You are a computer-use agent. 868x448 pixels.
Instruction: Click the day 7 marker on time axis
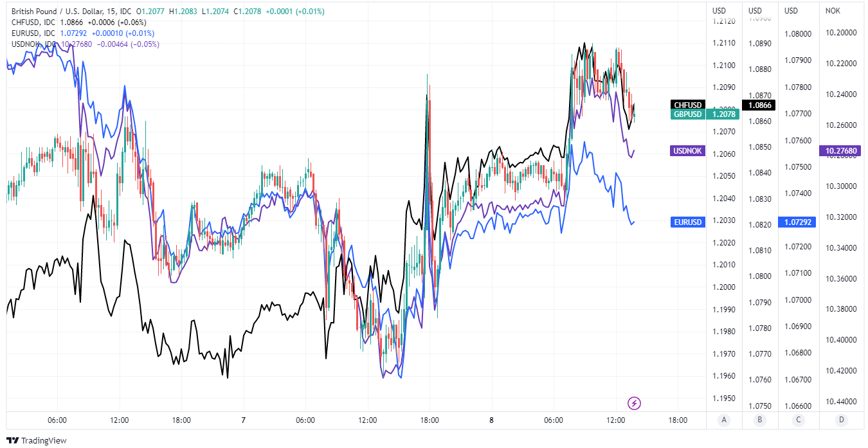(x=244, y=420)
